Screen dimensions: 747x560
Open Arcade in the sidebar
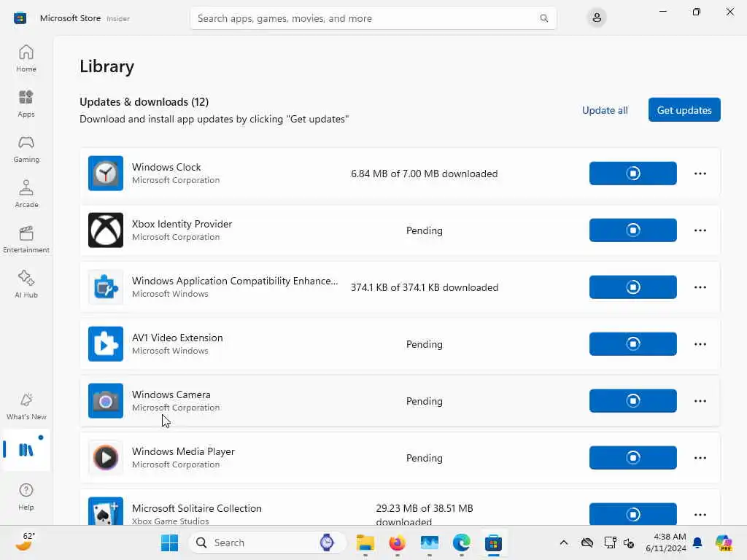[x=26, y=194]
